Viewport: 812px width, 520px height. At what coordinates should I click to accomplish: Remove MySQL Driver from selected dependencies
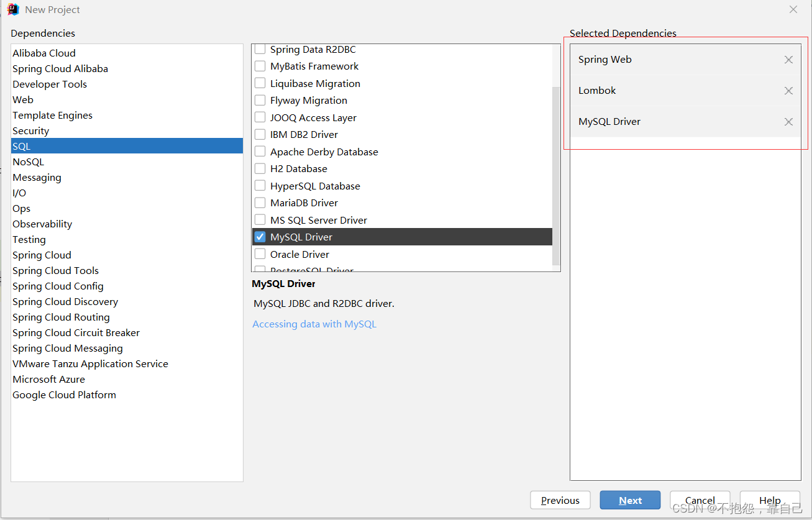tap(788, 122)
